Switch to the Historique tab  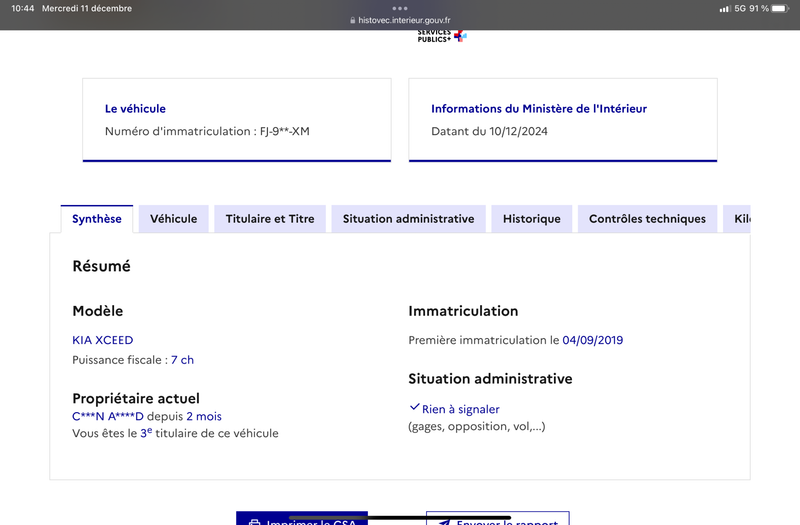[x=532, y=219]
